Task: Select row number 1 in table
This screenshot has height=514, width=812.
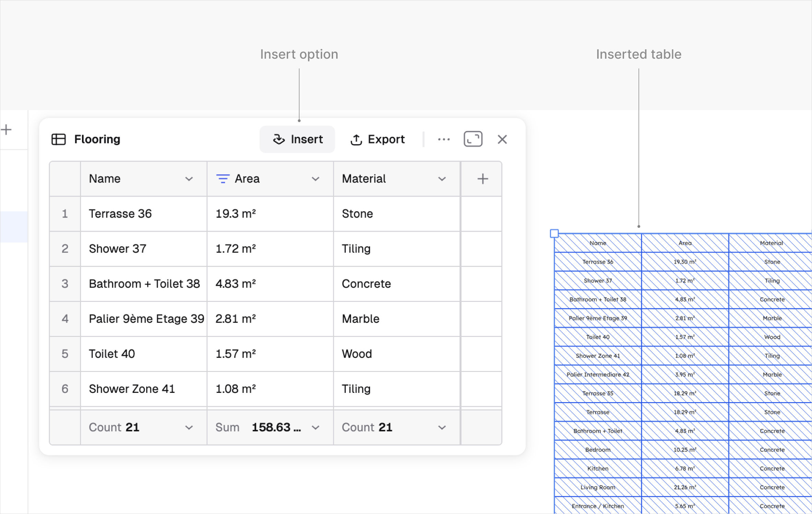Action: (65, 214)
